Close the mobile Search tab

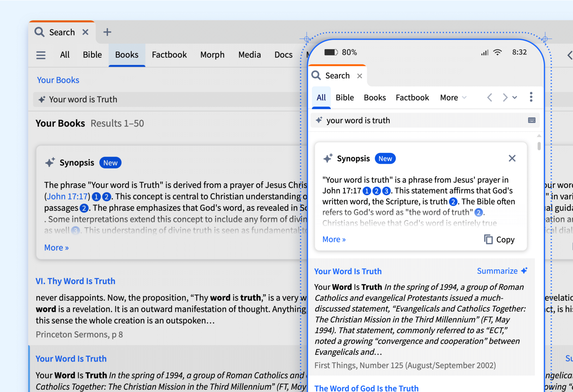tap(360, 76)
